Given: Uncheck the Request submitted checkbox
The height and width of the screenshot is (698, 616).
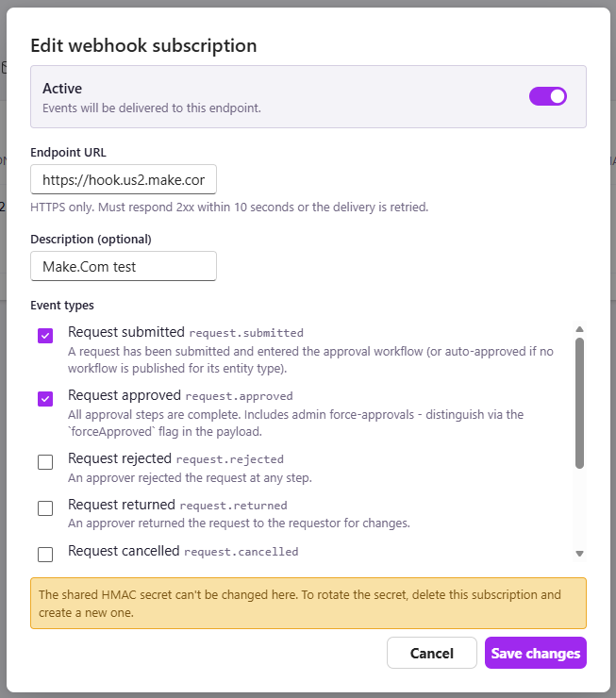Looking at the screenshot, I should [x=45, y=336].
